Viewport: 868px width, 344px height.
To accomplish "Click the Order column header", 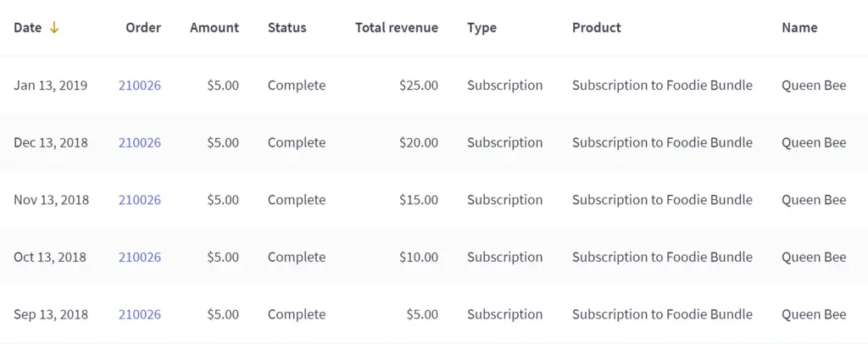I will tap(143, 28).
